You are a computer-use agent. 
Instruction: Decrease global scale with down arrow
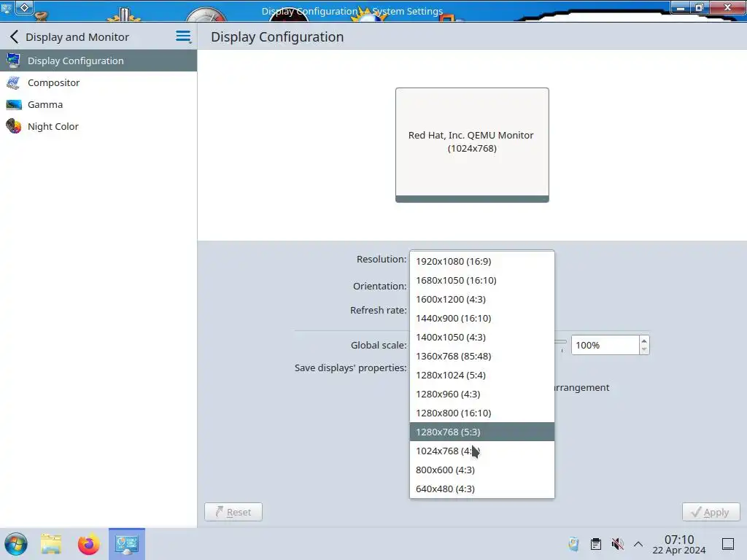click(644, 349)
